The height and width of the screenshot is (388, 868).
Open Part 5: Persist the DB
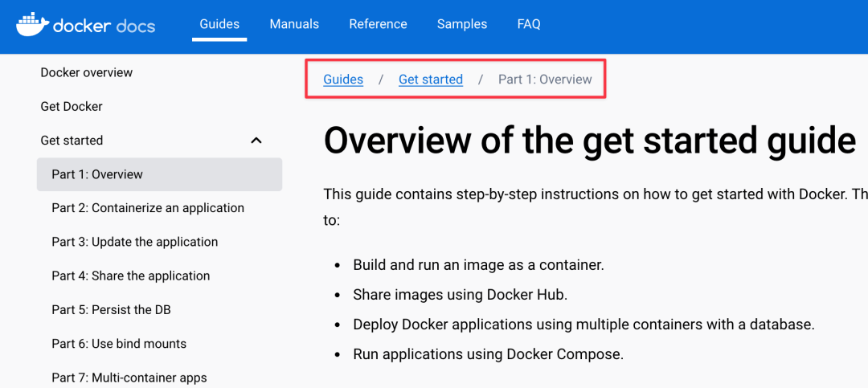tap(111, 310)
